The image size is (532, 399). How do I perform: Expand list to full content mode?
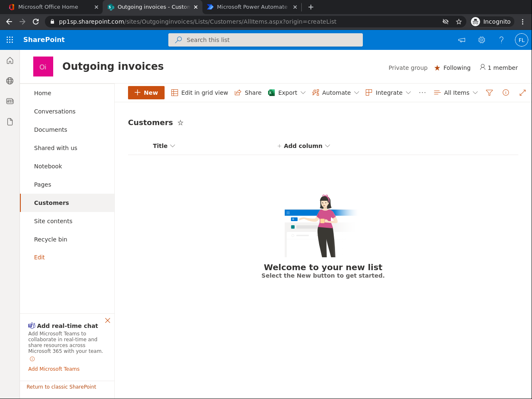tap(522, 93)
